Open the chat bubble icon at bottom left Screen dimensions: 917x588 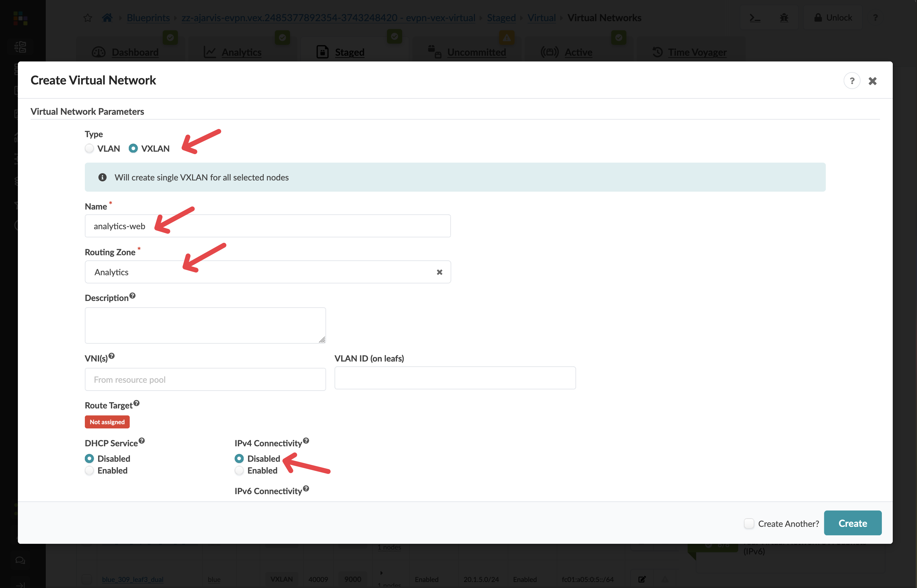20,560
